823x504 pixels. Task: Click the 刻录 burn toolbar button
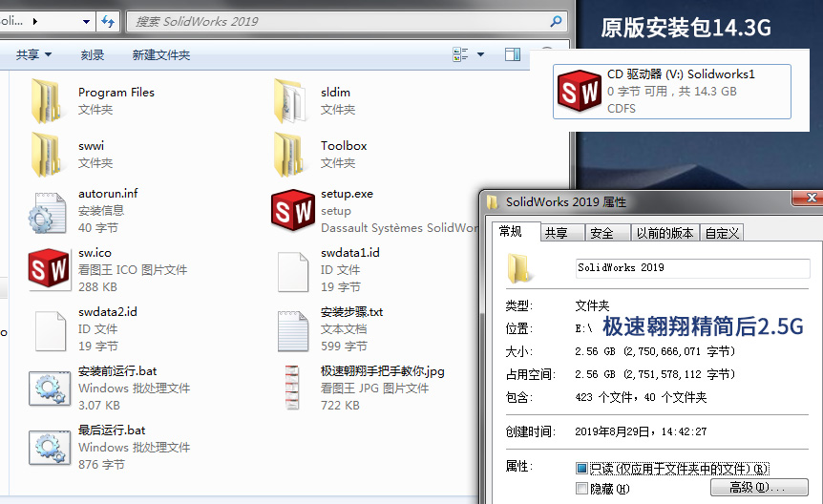pyautogui.click(x=93, y=54)
